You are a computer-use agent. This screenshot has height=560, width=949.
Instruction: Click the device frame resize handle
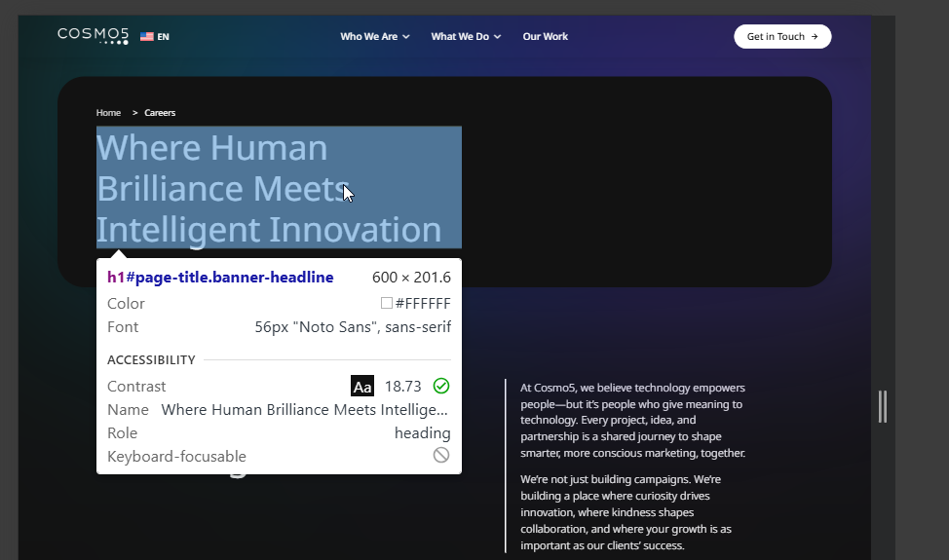point(883,406)
